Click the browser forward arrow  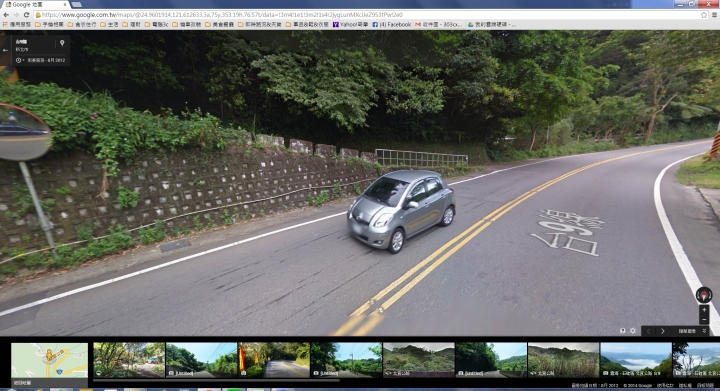[16, 15]
